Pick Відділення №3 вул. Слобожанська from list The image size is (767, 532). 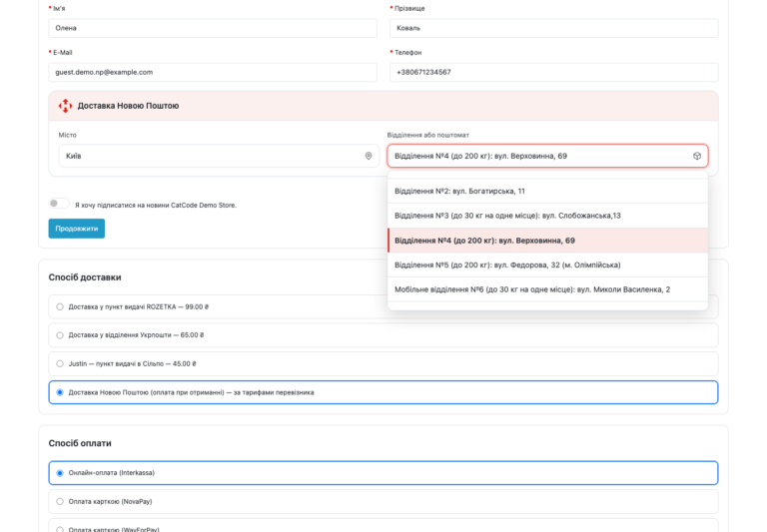point(547,216)
